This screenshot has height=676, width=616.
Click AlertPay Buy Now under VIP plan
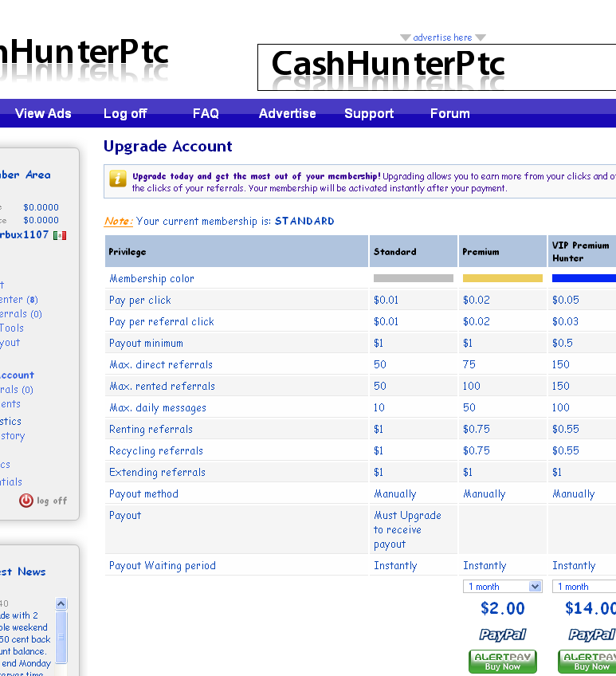[587, 662]
